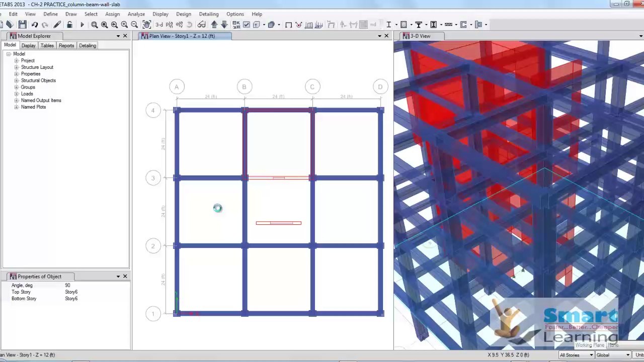
Task: Click the Undo arrow icon
Action: [35, 25]
